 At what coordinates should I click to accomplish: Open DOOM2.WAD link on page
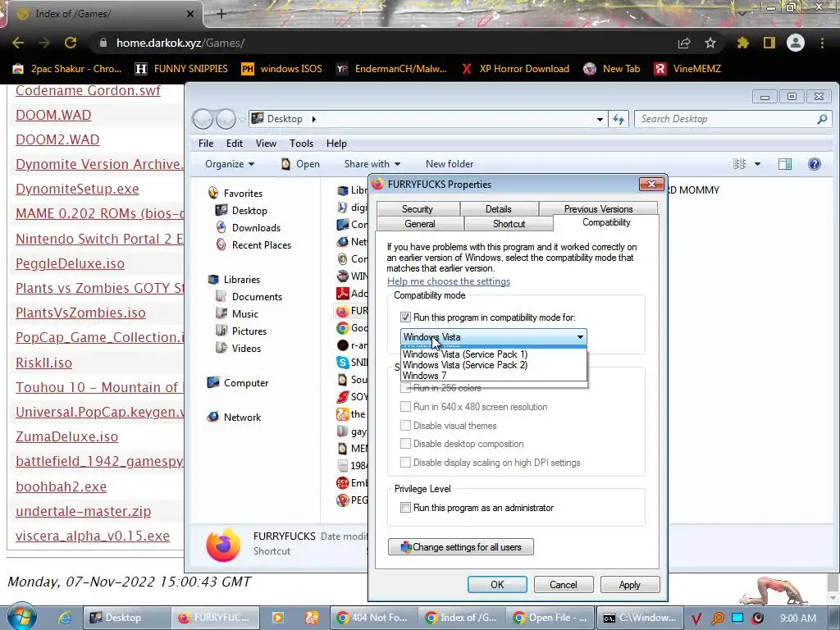coord(57,139)
